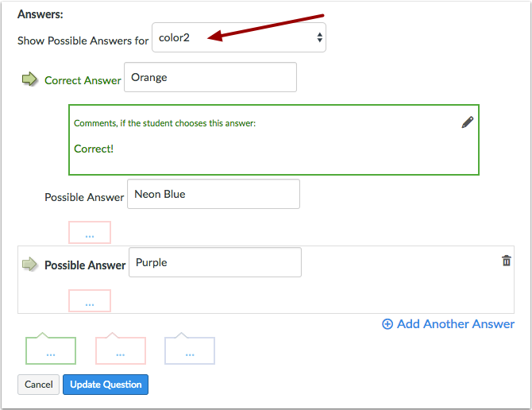The image size is (532, 410).
Task: Open the comment box under Neon Blue
Action: pos(90,233)
